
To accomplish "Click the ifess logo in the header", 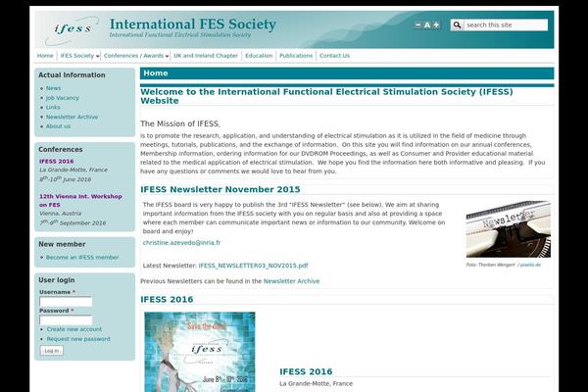I will pyautogui.click(x=72, y=30).
